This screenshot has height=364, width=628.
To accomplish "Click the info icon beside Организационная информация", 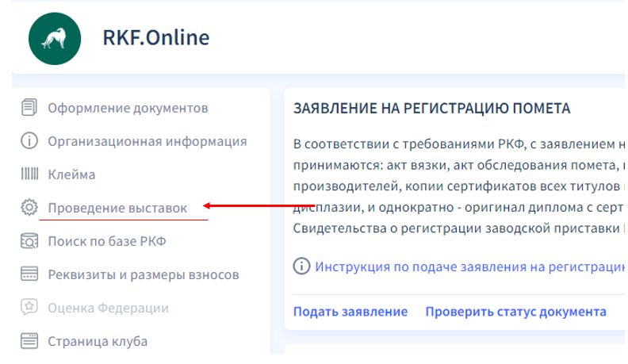I will pyautogui.click(x=29, y=141).
